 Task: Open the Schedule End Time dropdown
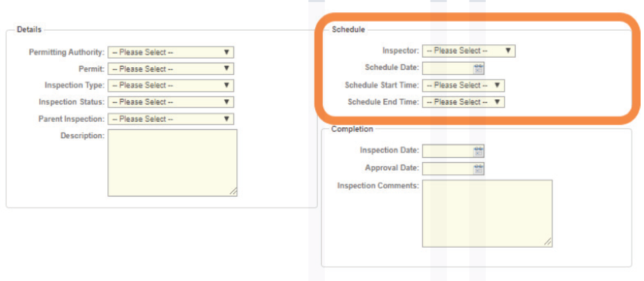(x=463, y=101)
